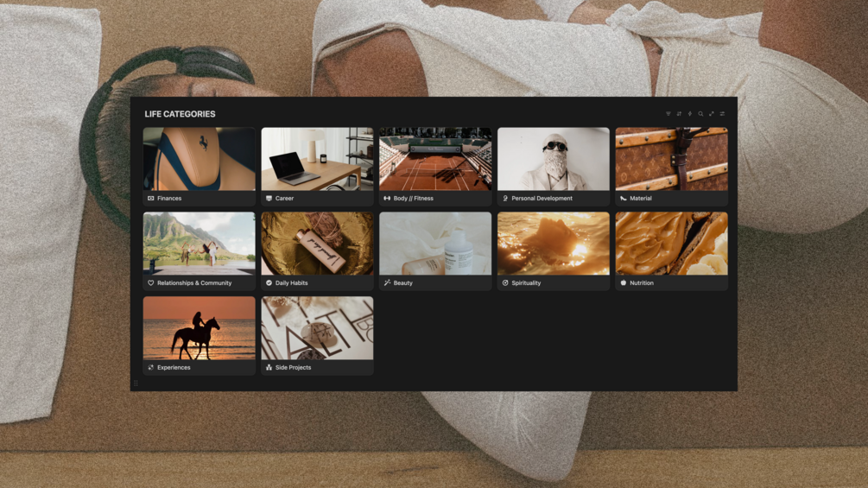Open the lightning bolt automations icon
The image size is (868, 488).
coord(690,114)
